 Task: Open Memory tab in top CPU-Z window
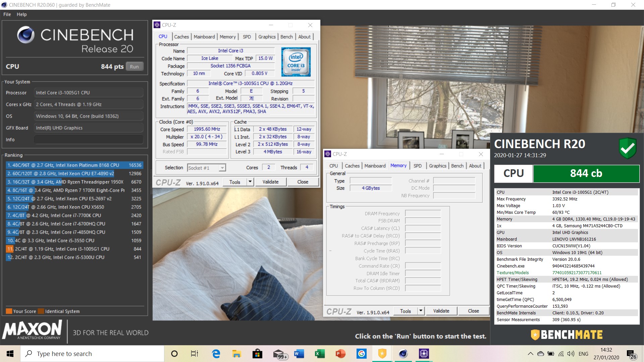coord(228,37)
